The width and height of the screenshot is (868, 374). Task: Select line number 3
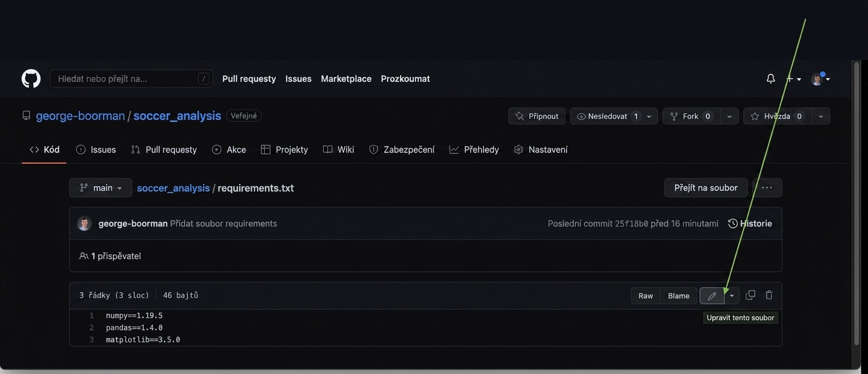click(92, 339)
